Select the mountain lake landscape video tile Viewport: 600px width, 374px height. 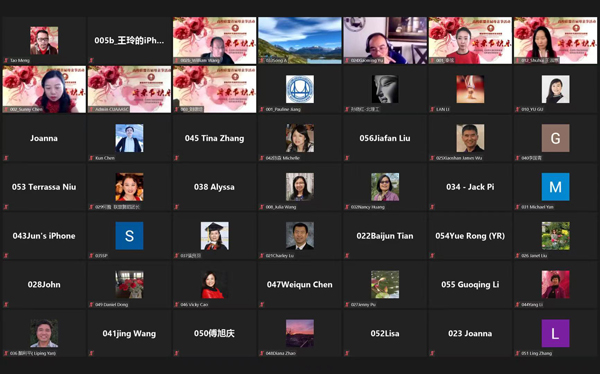[300, 40]
